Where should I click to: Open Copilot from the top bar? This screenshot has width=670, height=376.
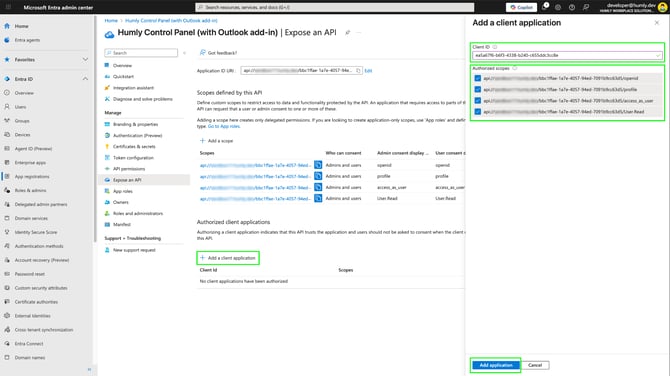(x=521, y=7)
